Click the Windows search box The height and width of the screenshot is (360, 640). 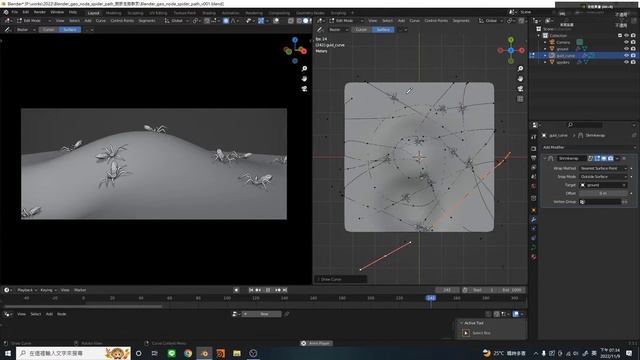click(73, 353)
